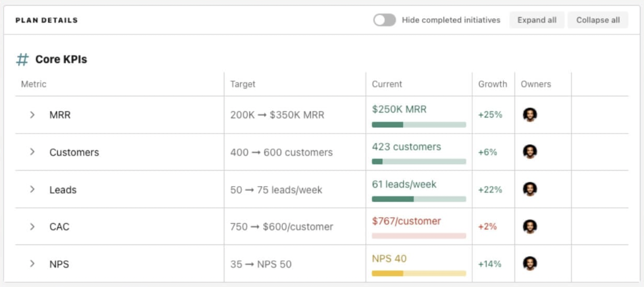The image size is (644, 287).
Task: Click the Customers row owner avatar
Action: pos(530,152)
